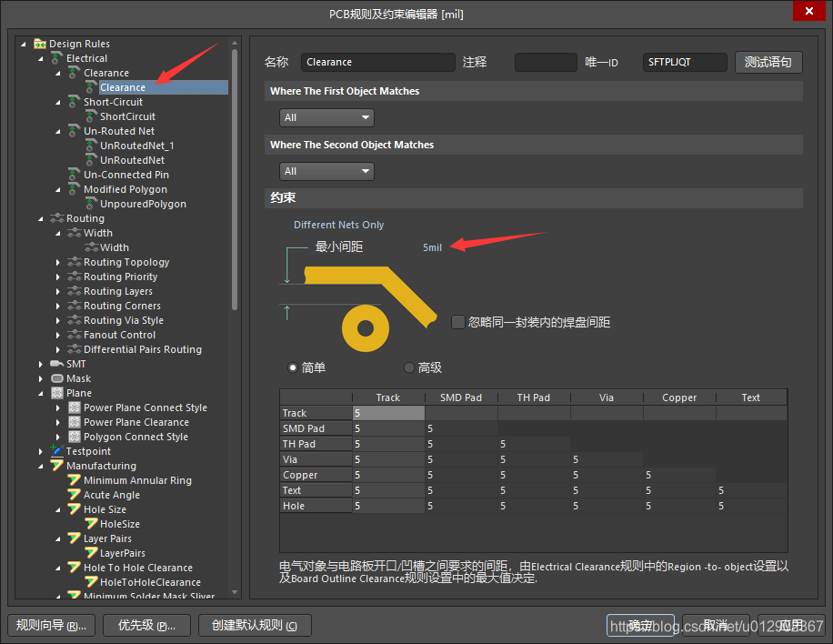Click the Design Rules root icon
This screenshot has height=644, width=833.
pyautogui.click(x=40, y=44)
